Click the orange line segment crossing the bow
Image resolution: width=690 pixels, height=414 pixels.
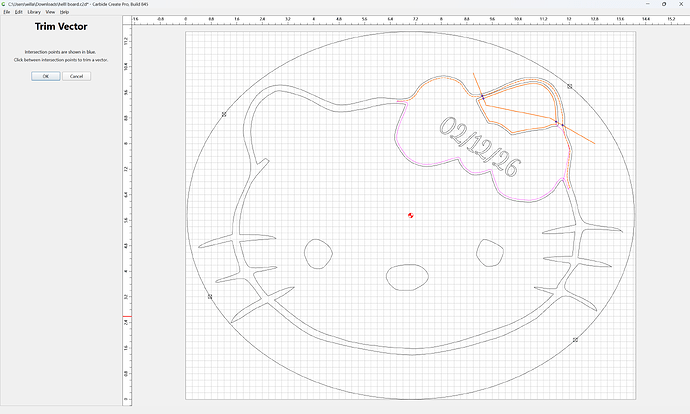519,112
